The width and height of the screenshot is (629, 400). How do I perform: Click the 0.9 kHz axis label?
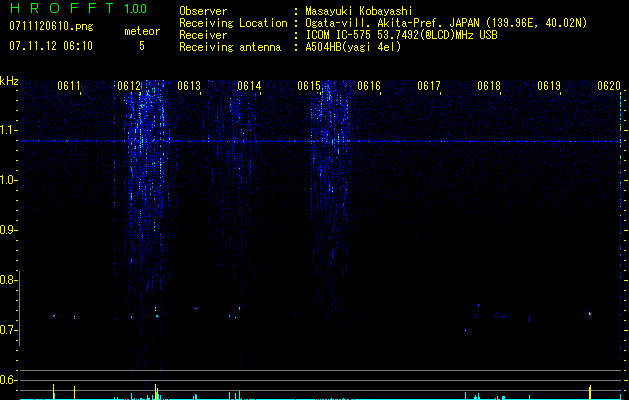pyautogui.click(x=7, y=230)
